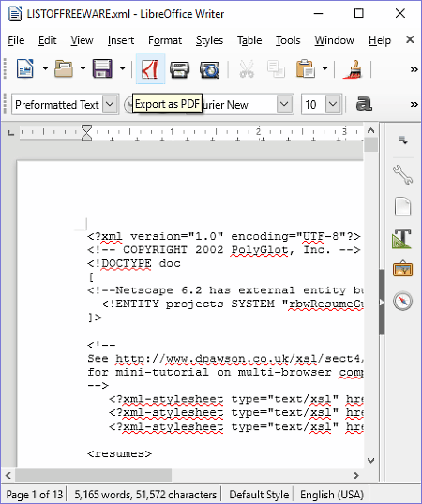
Task: Show more Formatting toolbar buttons chevron
Action: [414, 105]
